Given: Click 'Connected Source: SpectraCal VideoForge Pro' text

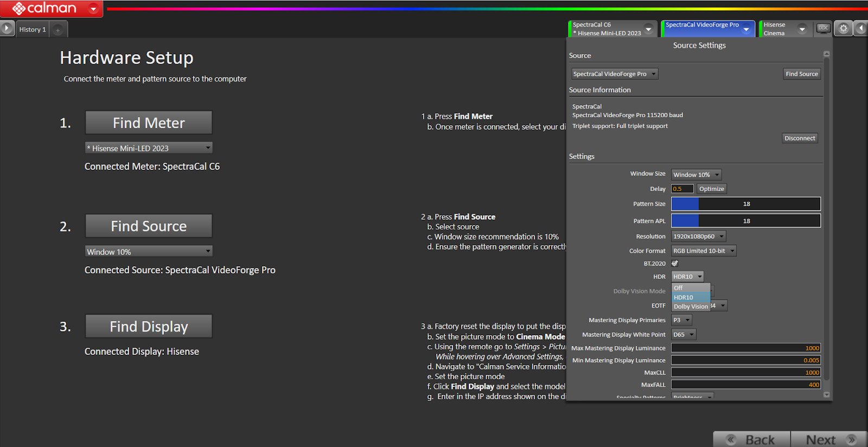Looking at the screenshot, I should [x=180, y=270].
